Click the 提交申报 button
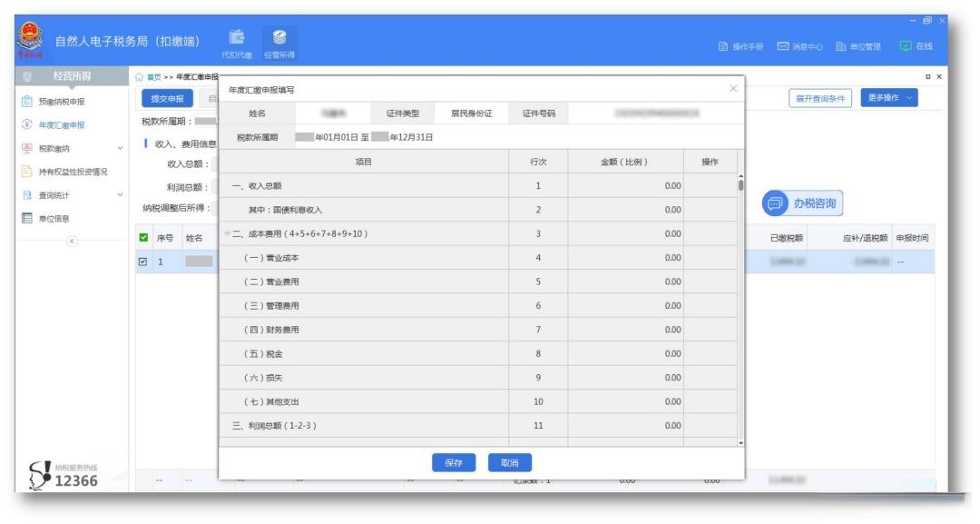 click(167, 99)
